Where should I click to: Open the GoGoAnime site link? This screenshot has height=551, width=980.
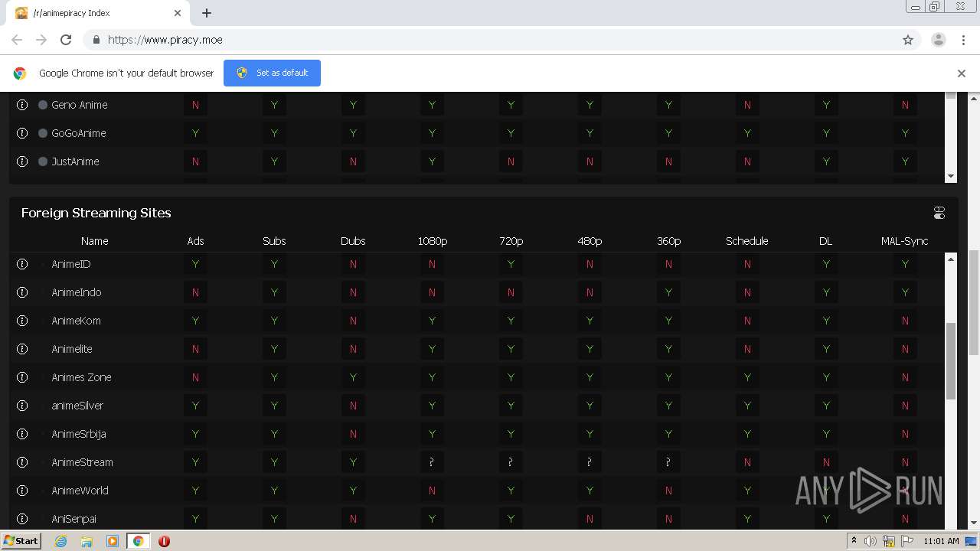pos(79,133)
